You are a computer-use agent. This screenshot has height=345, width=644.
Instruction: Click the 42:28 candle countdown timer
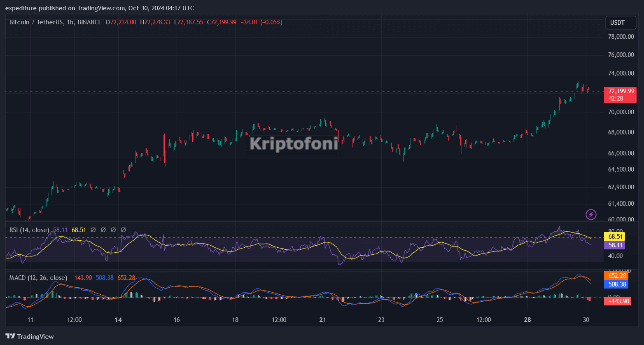(x=615, y=99)
